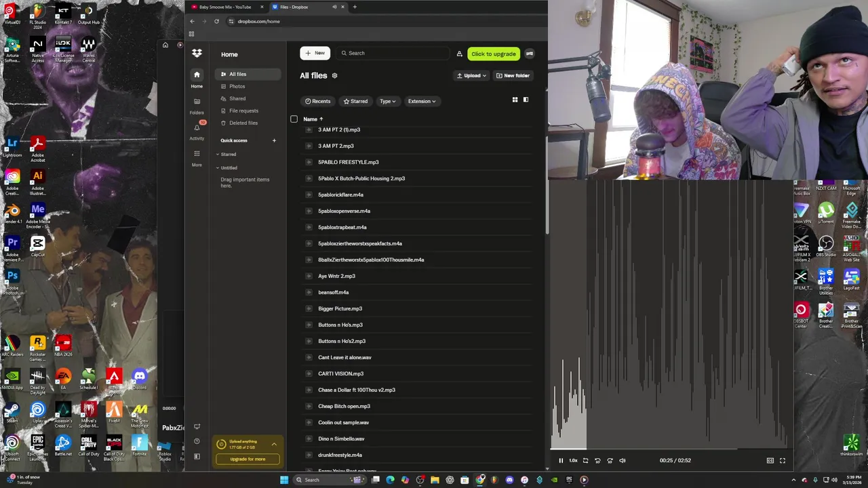This screenshot has height=488, width=868.
Task: Click Upgrade for more button
Action: pos(248,459)
